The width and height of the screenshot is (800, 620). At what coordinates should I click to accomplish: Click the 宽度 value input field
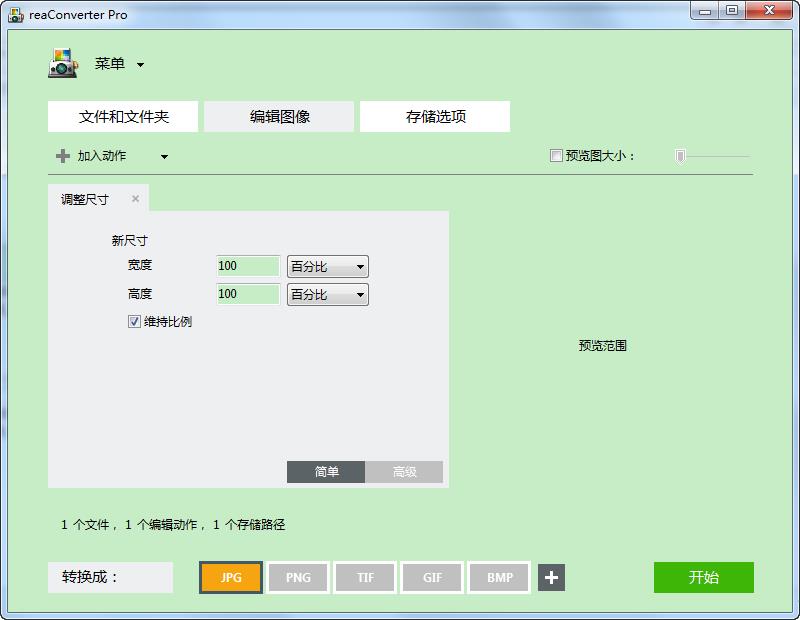248,266
